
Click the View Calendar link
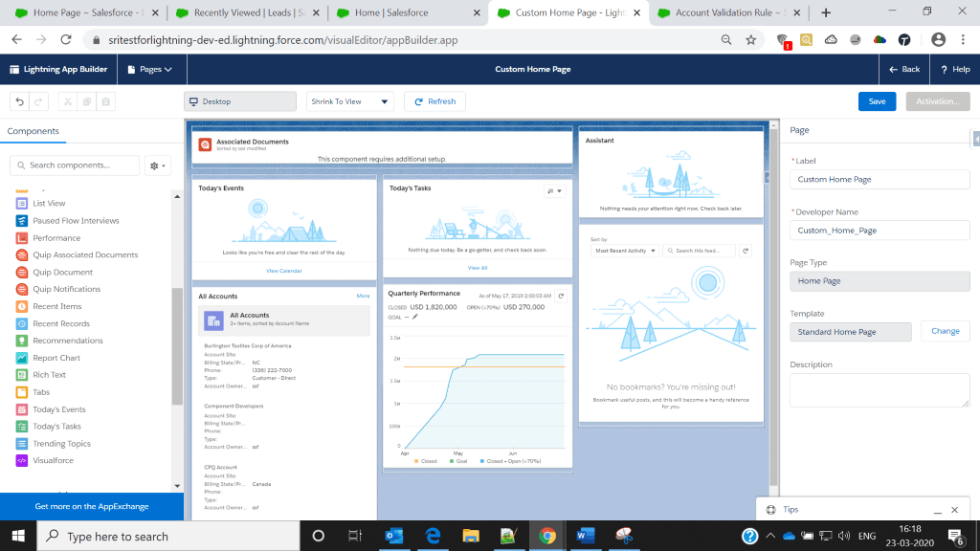[x=284, y=271]
